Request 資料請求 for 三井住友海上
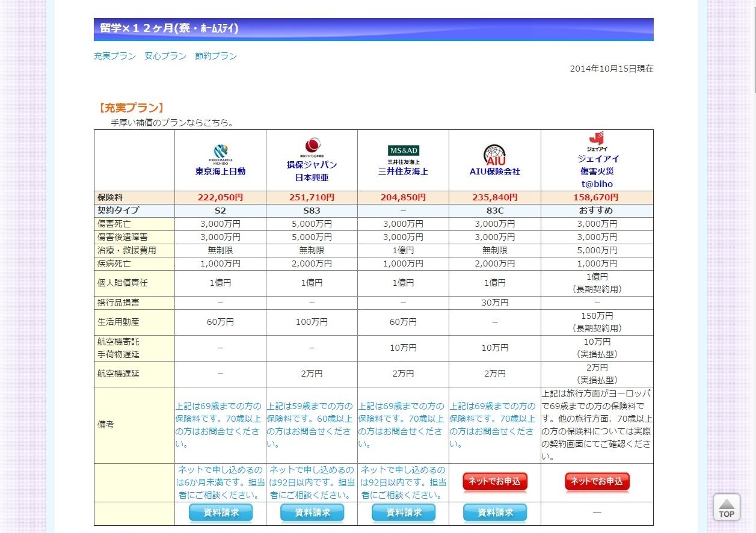756x533 pixels. click(x=404, y=513)
